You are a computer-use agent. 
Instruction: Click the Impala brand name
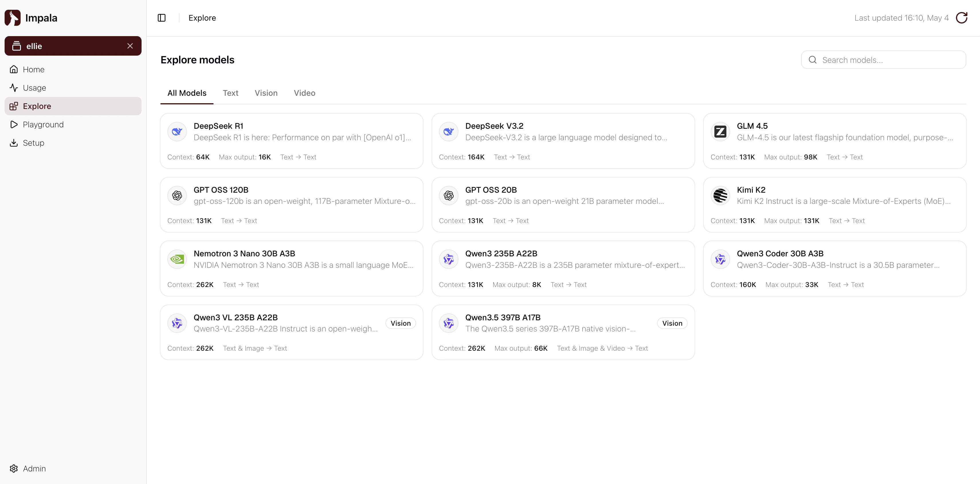(41, 18)
